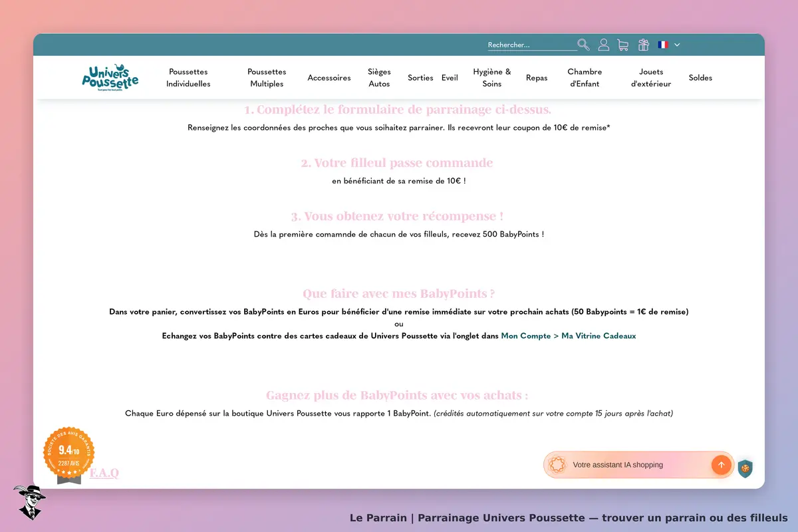Click the '50 Babypoints = 1€ de remise' line
The width and height of the screenshot is (798, 532).
399,311
